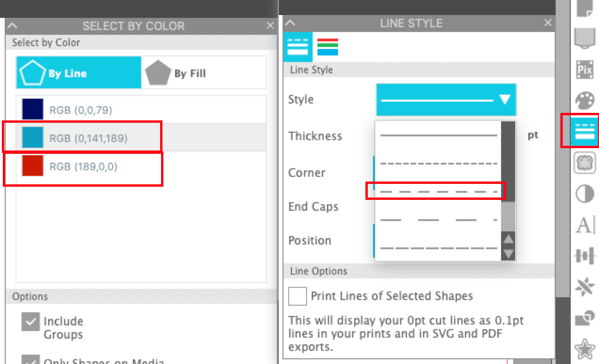Open the Fill color palette icon
The image size is (599, 364).
coord(584,100)
